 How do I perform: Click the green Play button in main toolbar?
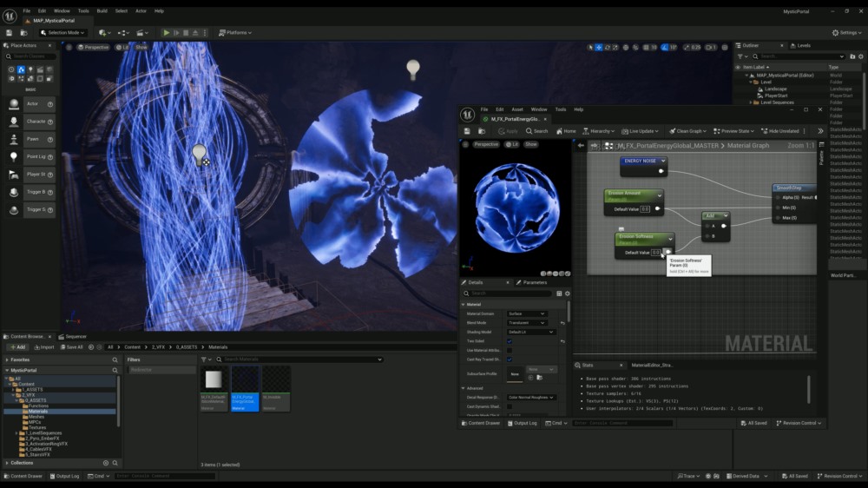click(166, 33)
